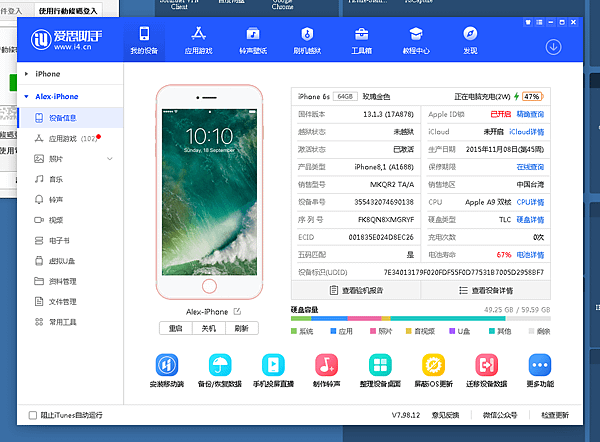This screenshot has height=442, width=600.
Task: Click the pink 照片 storage legend swatch
Action: click(373, 331)
